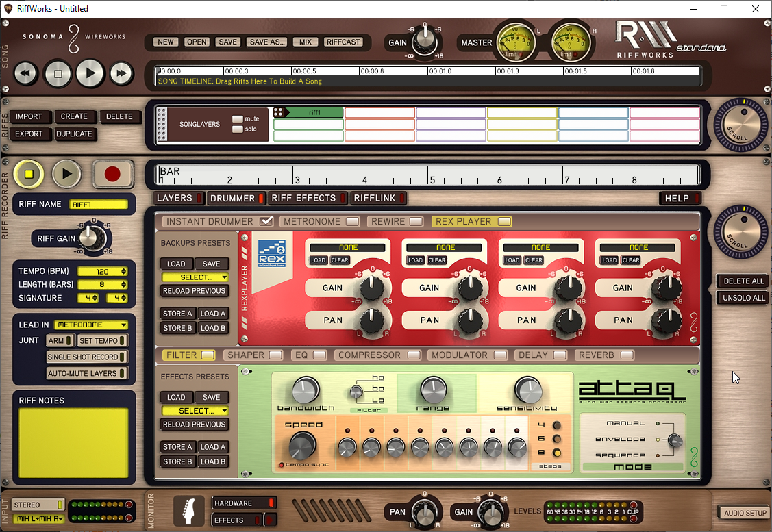Click the manual/envelope/sequence mode switch

674,440
